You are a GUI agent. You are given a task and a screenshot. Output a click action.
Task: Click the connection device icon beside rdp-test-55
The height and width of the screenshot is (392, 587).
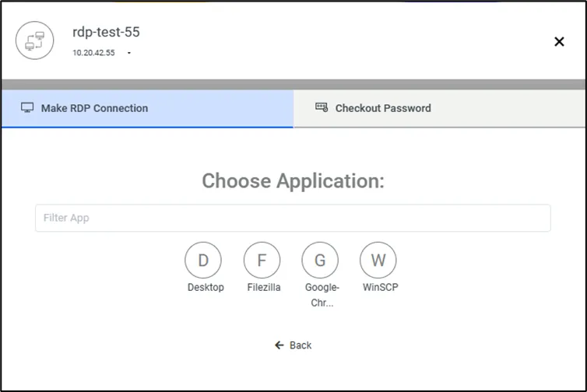pos(34,40)
